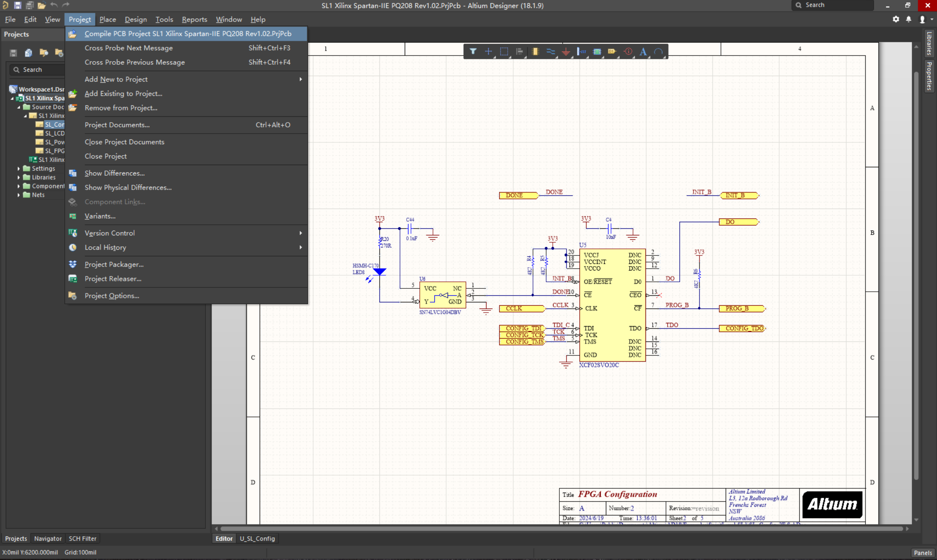Open the notifications bell icon
The width and height of the screenshot is (937, 560).
(908, 19)
